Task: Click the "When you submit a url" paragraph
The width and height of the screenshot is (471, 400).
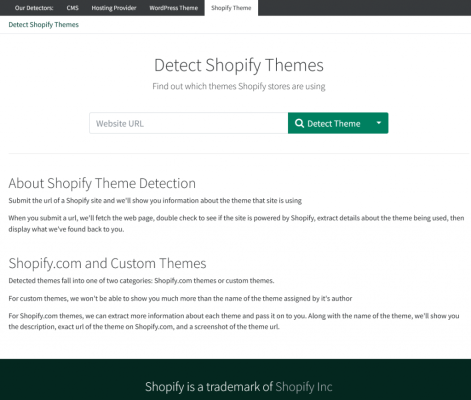Action: (x=236, y=224)
